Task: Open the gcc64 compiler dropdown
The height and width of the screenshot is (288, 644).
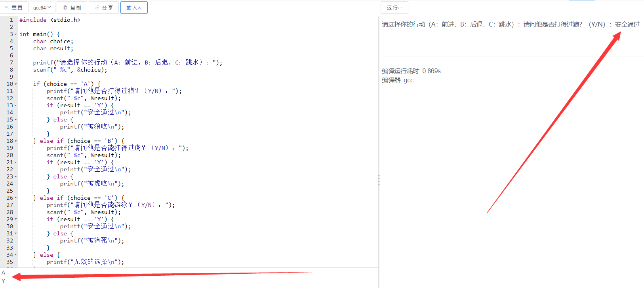Action: (42, 8)
